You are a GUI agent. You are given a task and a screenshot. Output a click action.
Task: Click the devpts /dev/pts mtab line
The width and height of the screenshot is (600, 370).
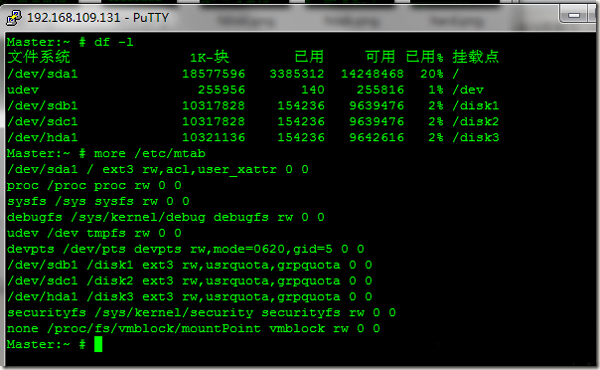186,249
